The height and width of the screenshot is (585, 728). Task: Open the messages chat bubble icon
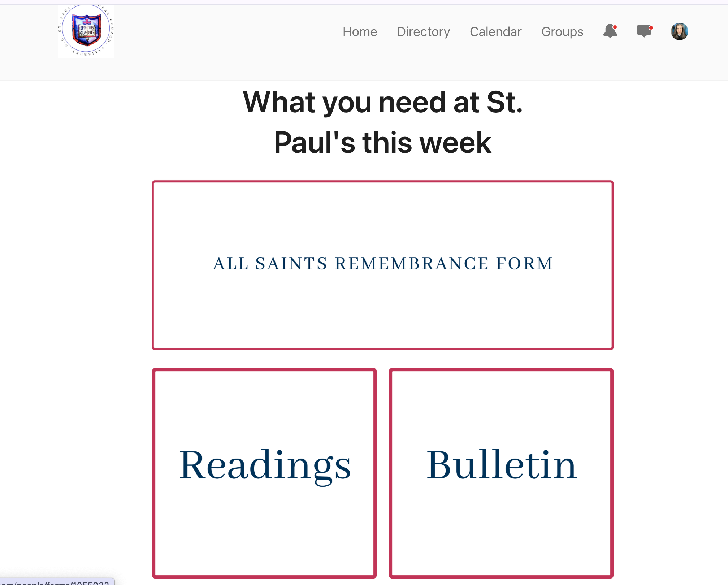click(x=643, y=31)
